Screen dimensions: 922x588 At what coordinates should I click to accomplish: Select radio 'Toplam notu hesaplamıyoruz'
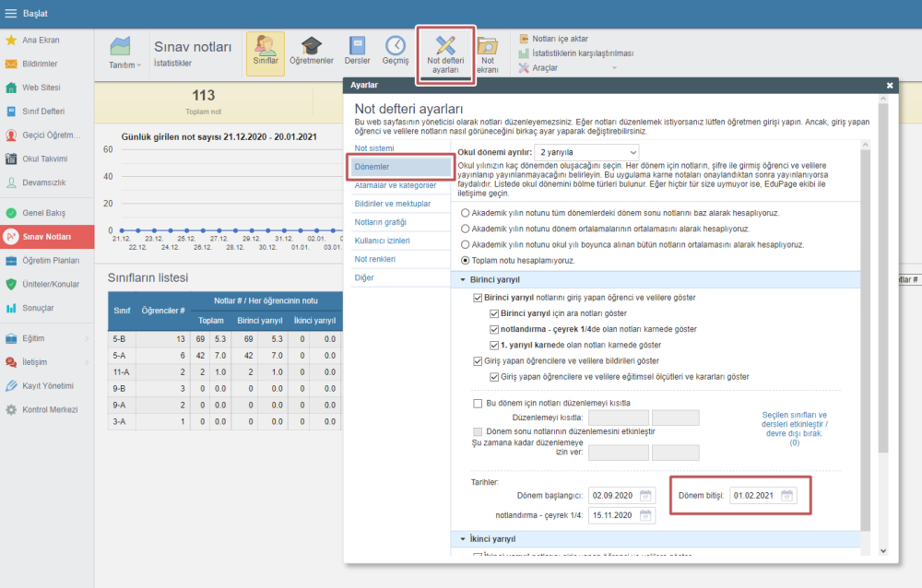[465, 261]
